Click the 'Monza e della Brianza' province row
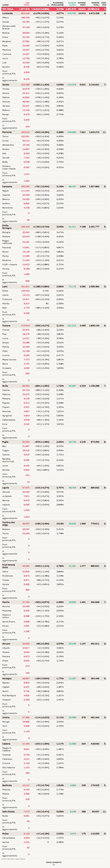Screen dimensions: 110x868 54,27
